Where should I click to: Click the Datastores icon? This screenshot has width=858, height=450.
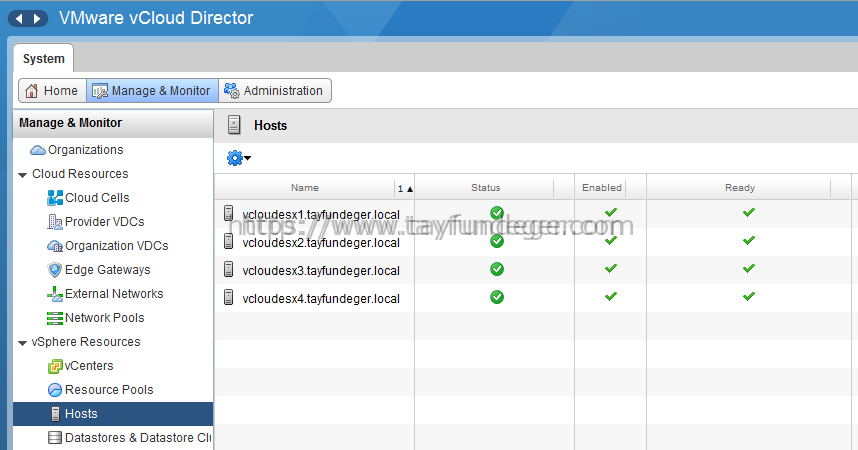pos(55,437)
